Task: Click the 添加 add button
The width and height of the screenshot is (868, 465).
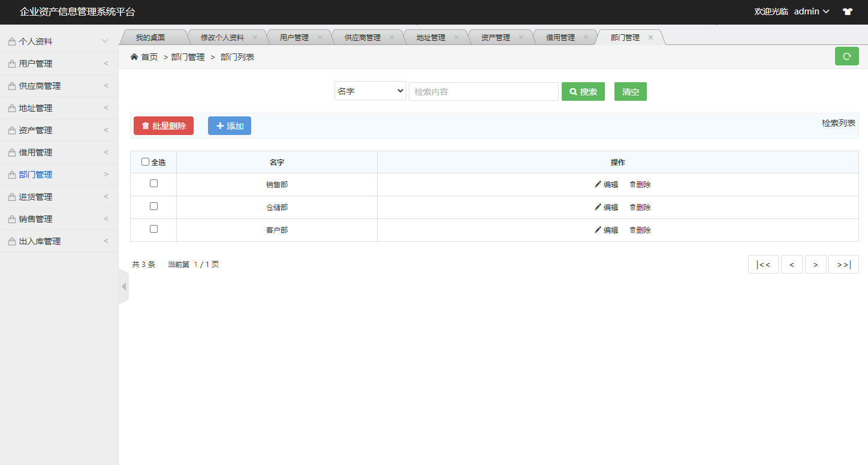Action: click(x=229, y=125)
